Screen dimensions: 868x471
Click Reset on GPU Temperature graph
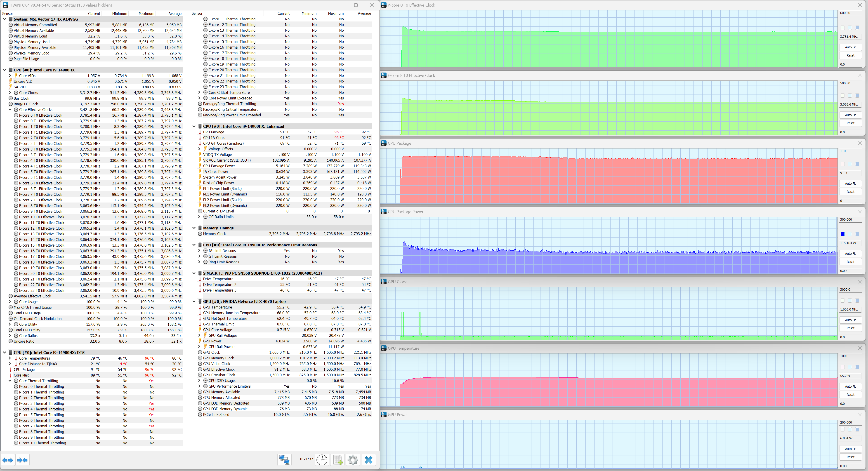(850, 395)
